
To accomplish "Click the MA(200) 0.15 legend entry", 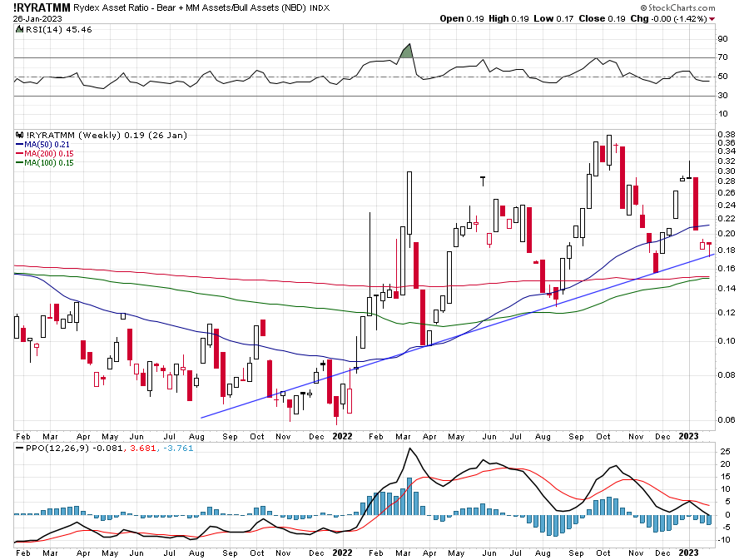I will (44, 154).
